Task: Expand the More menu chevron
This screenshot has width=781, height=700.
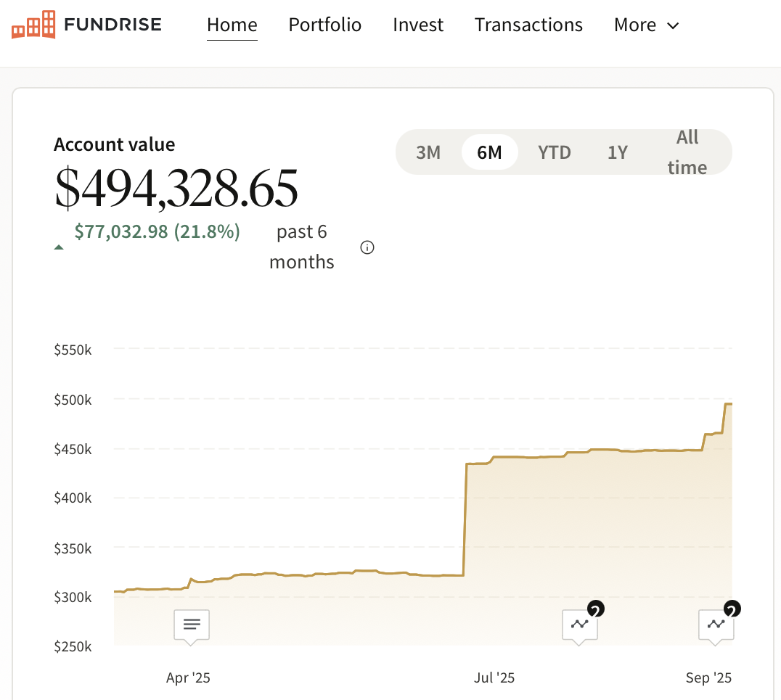Action: tap(673, 26)
